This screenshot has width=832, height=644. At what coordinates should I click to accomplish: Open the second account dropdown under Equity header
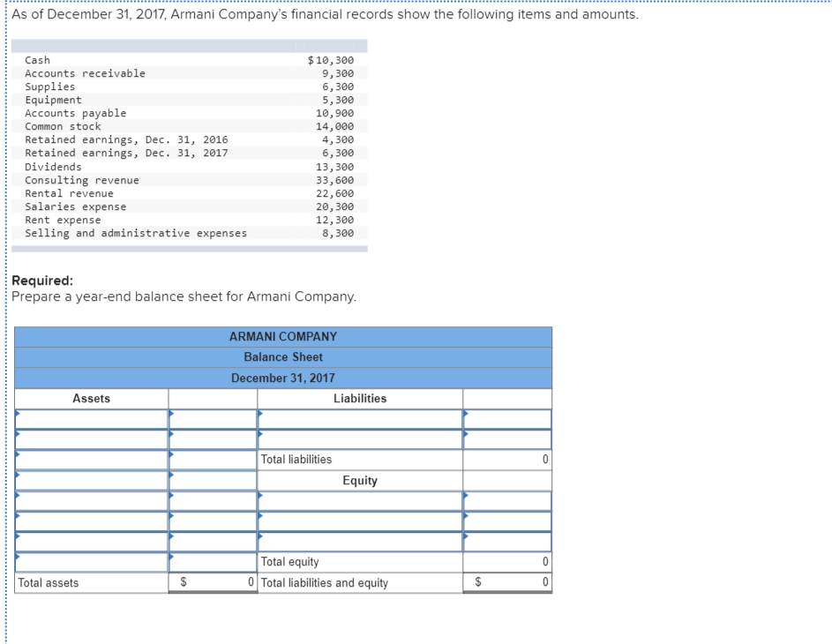click(360, 521)
